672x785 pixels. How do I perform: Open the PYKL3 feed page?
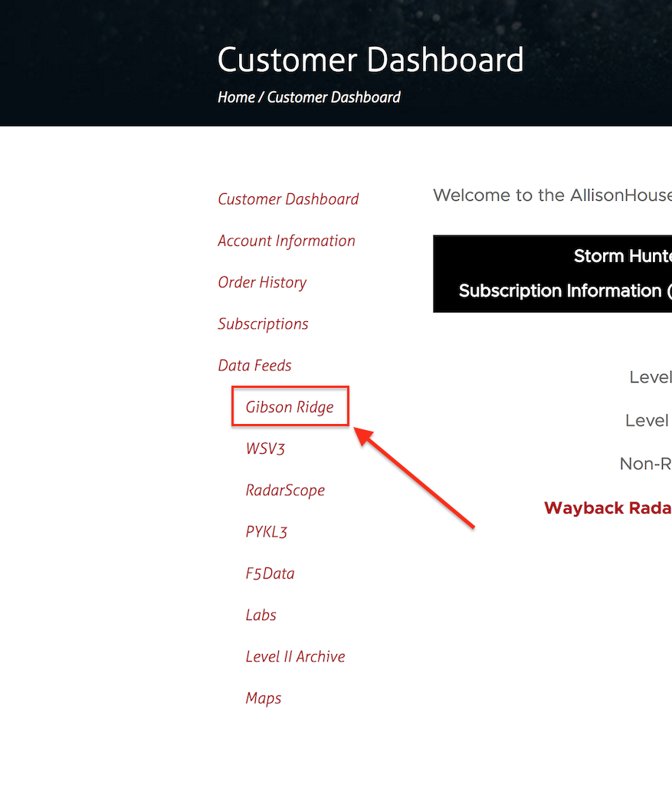tap(266, 532)
